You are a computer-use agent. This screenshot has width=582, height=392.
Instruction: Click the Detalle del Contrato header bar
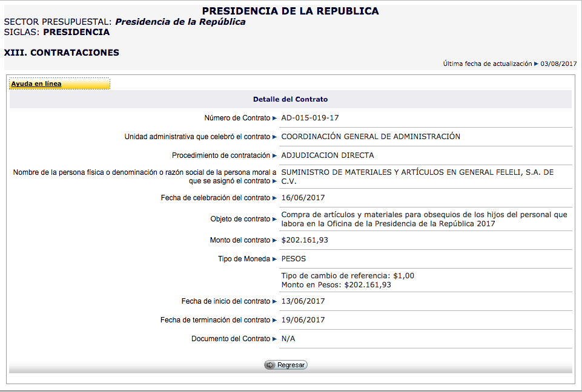click(x=290, y=99)
